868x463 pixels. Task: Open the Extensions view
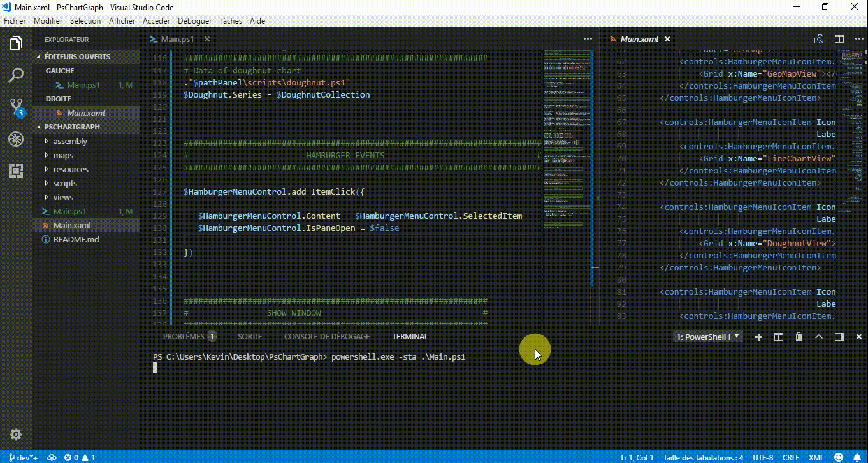coord(15,171)
